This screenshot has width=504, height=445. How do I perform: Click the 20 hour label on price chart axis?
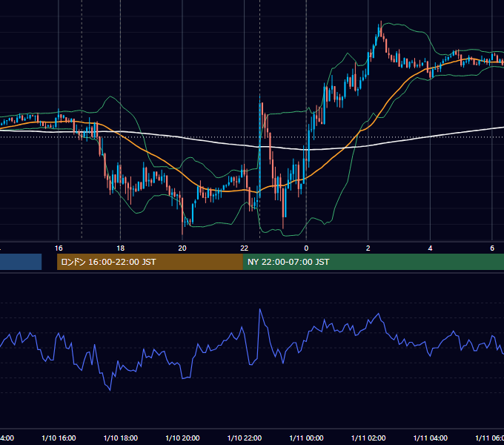point(182,248)
